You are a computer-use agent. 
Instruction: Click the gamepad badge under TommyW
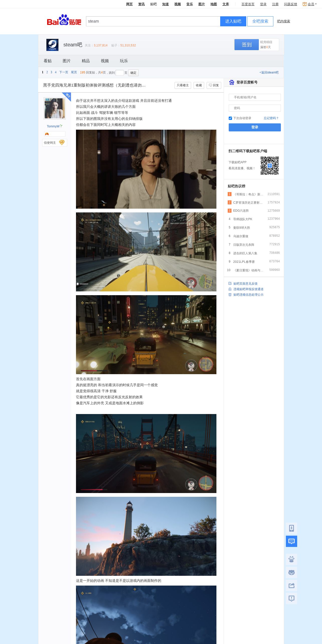47,134
